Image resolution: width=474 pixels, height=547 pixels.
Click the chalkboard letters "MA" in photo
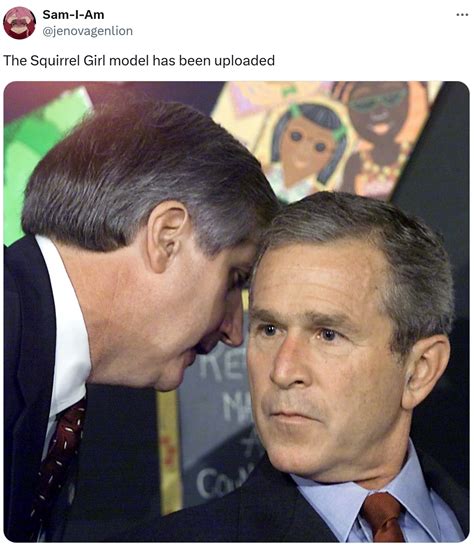pyautogui.click(x=235, y=407)
